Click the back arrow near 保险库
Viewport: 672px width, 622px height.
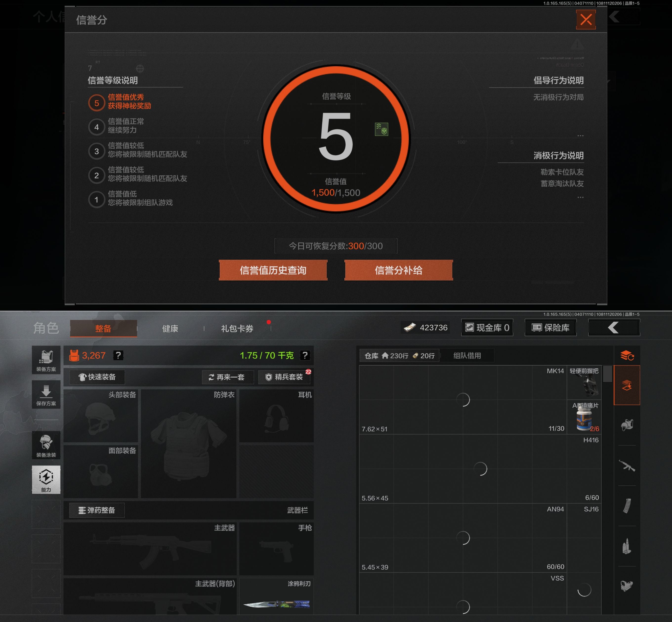click(614, 328)
